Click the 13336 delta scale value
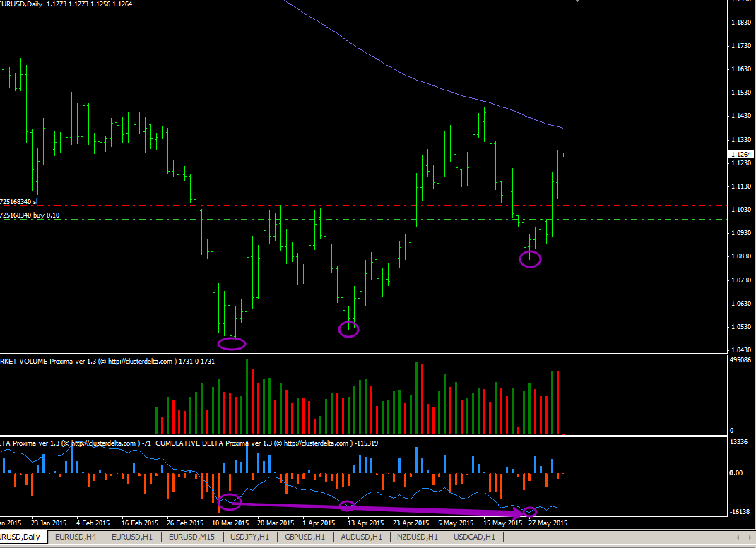The image size is (756, 548). click(738, 441)
